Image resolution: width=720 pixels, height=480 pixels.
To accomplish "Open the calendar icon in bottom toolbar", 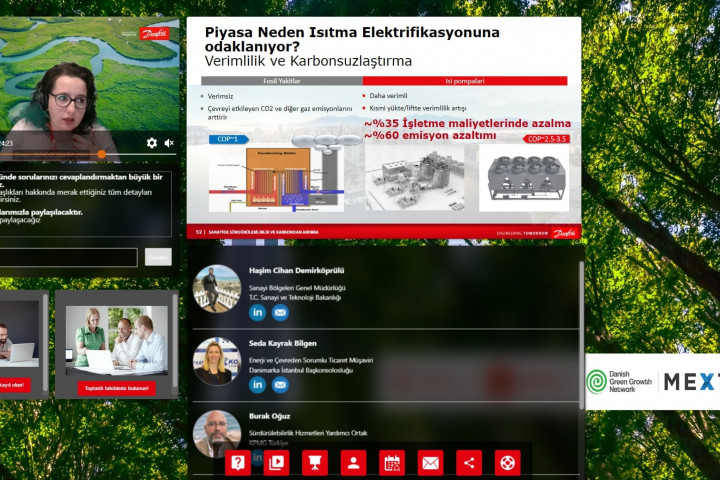I will [392, 463].
